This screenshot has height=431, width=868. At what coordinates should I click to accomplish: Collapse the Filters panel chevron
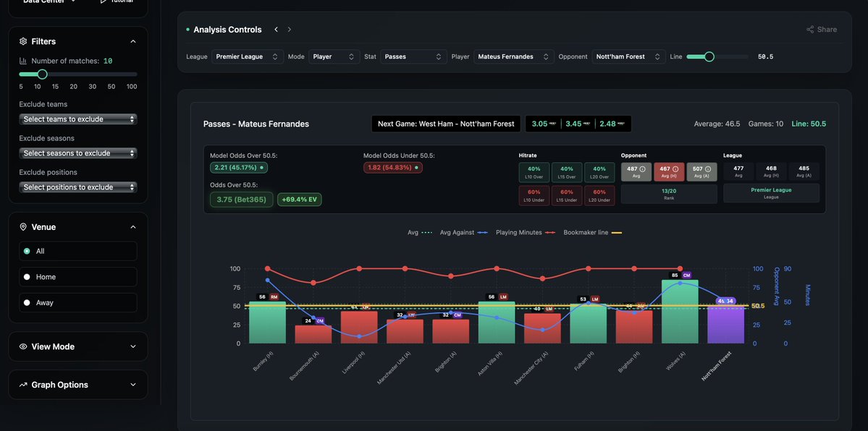pos(133,41)
